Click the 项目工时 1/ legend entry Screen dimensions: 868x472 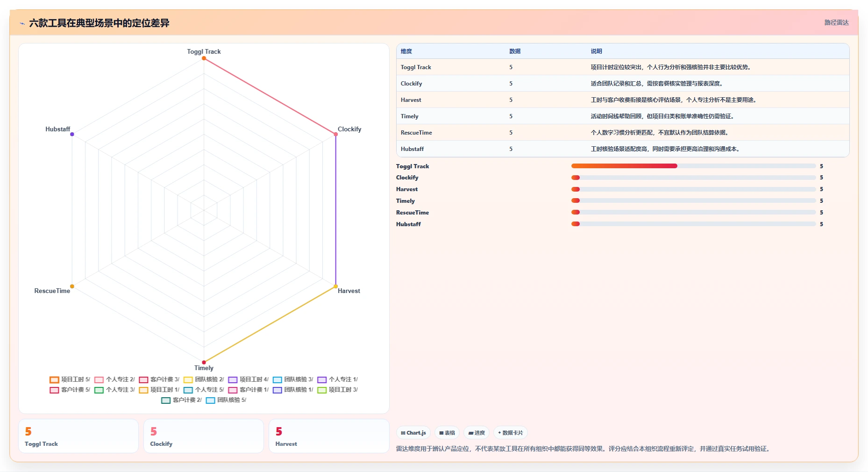[x=159, y=390]
